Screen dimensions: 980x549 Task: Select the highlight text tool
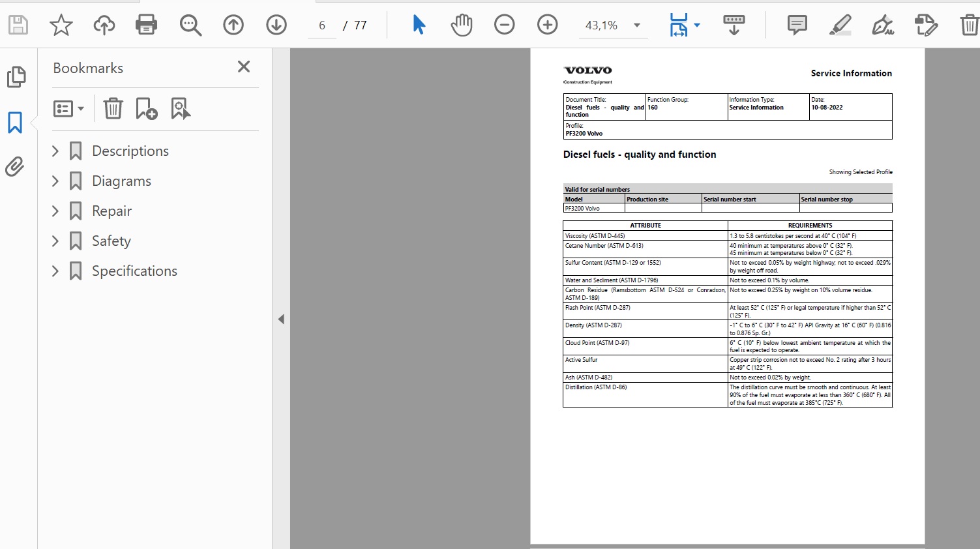click(x=840, y=25)
